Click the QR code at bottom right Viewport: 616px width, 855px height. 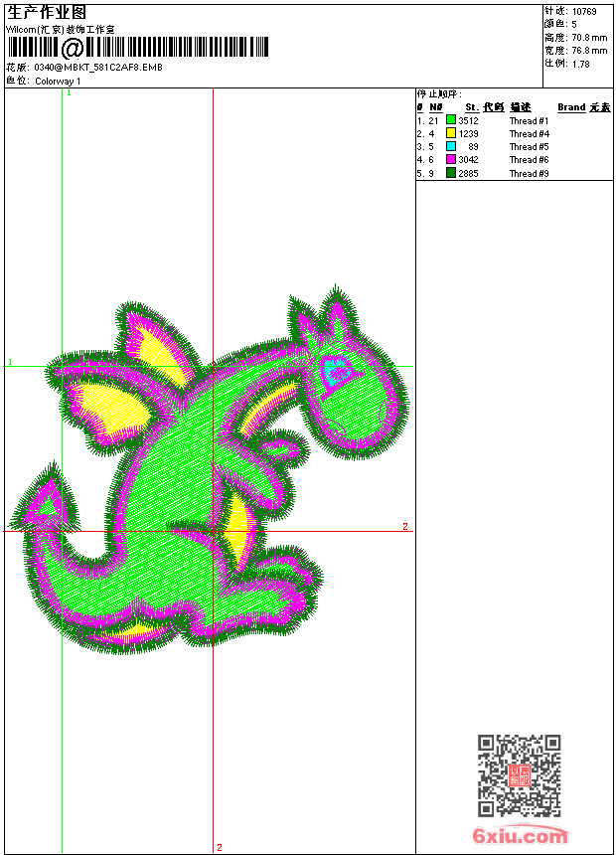tap(520, 775)
